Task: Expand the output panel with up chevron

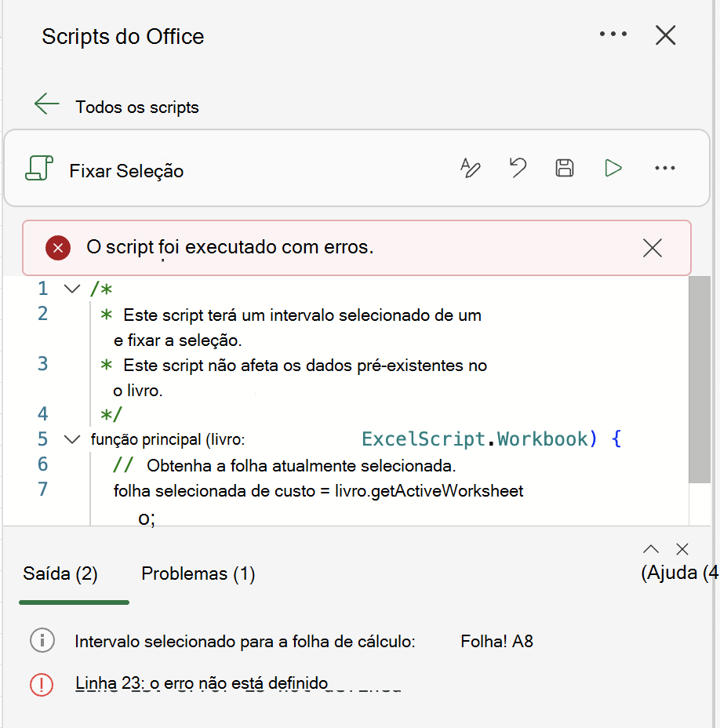Action: point(651,549)
